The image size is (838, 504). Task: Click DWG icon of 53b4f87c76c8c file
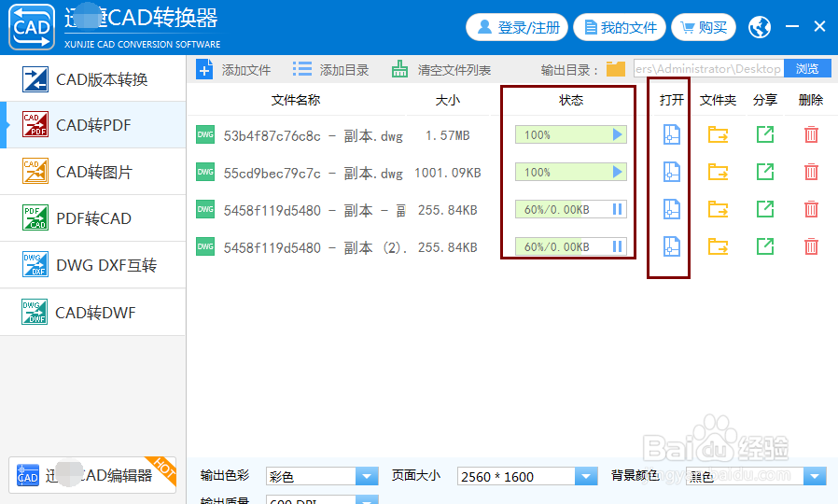click(x=205, y=134)
